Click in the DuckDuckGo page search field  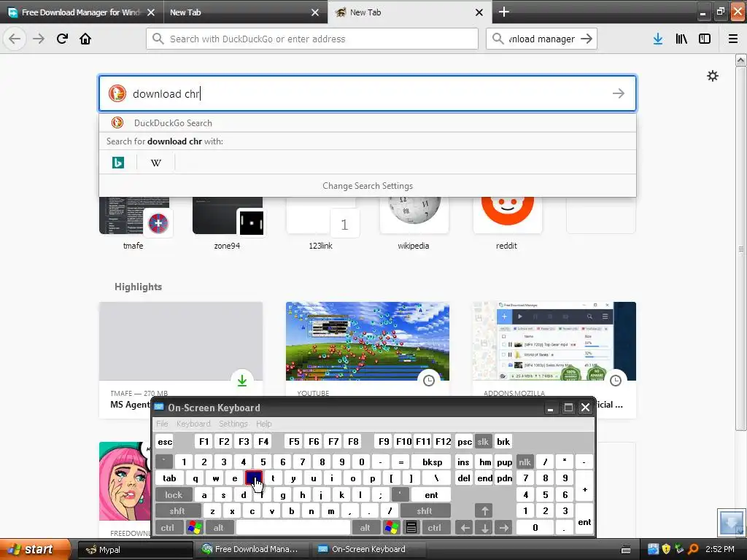point(368,93)
